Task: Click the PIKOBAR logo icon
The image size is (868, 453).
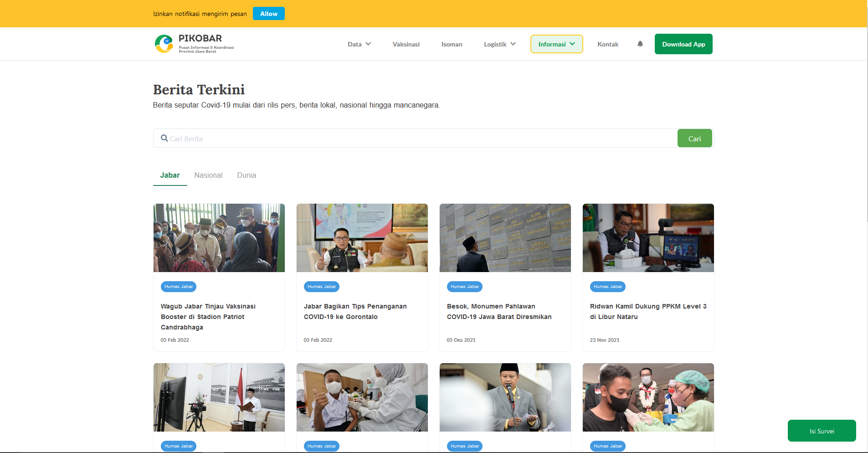Action: (164, 44)
